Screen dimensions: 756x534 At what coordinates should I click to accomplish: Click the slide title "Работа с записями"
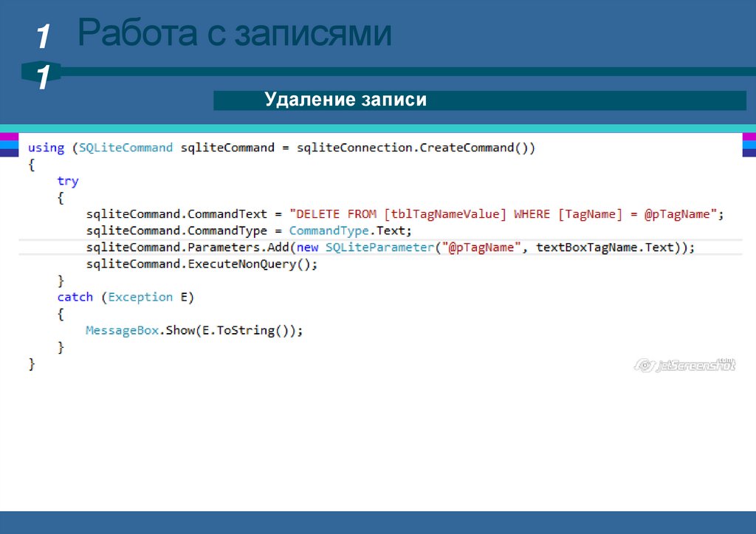235,34
